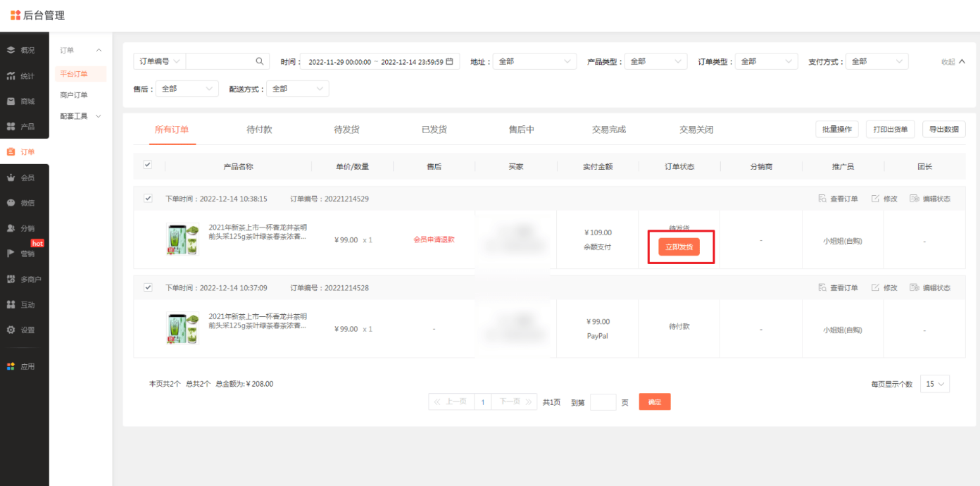
Task: Click the 后台管理 logo icon
Action: (15, 15)
